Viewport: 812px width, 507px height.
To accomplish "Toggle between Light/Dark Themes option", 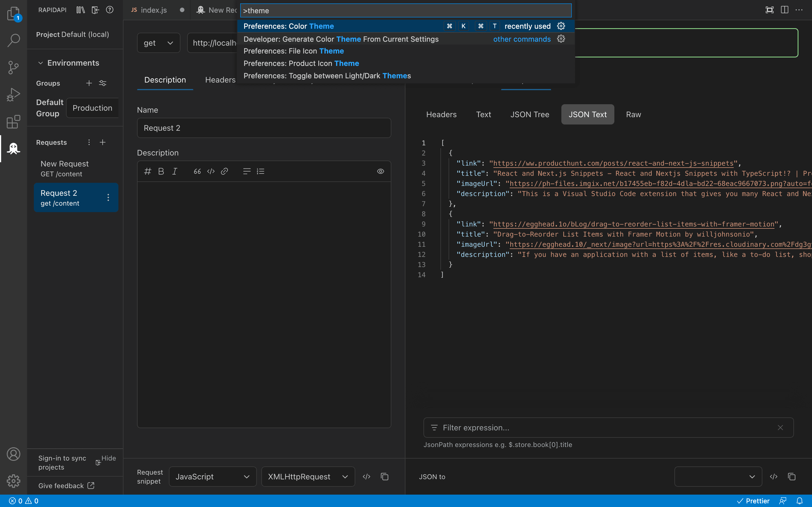I will [327, 75].
